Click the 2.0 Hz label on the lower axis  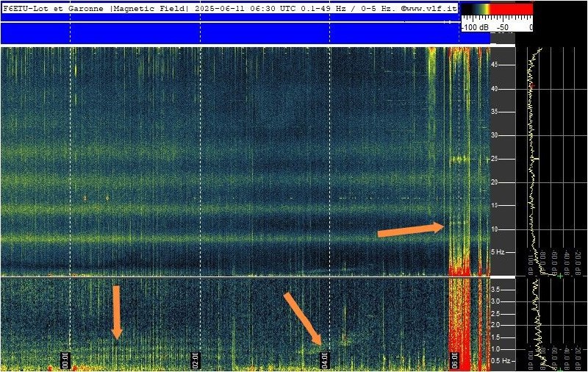[495, 325]
